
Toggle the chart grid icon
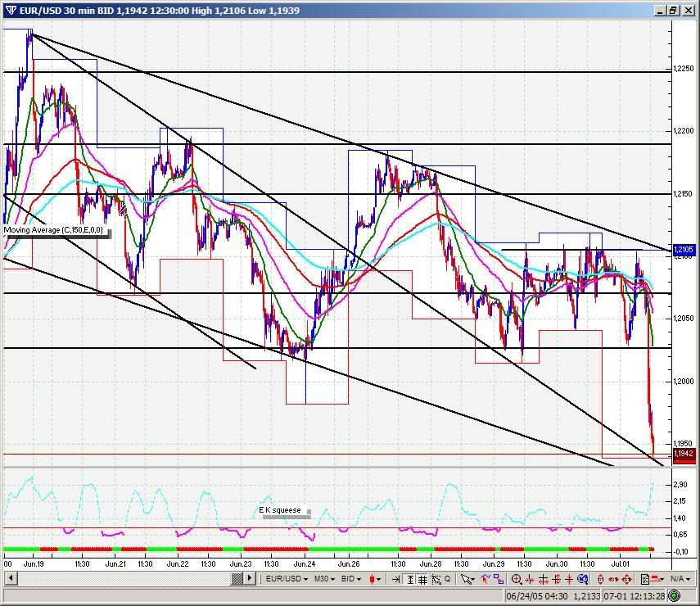[x=422, y=579]
